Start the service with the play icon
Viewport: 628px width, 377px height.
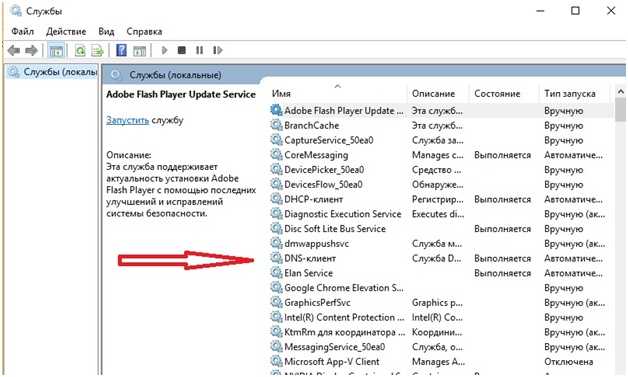tap(164, 50)
